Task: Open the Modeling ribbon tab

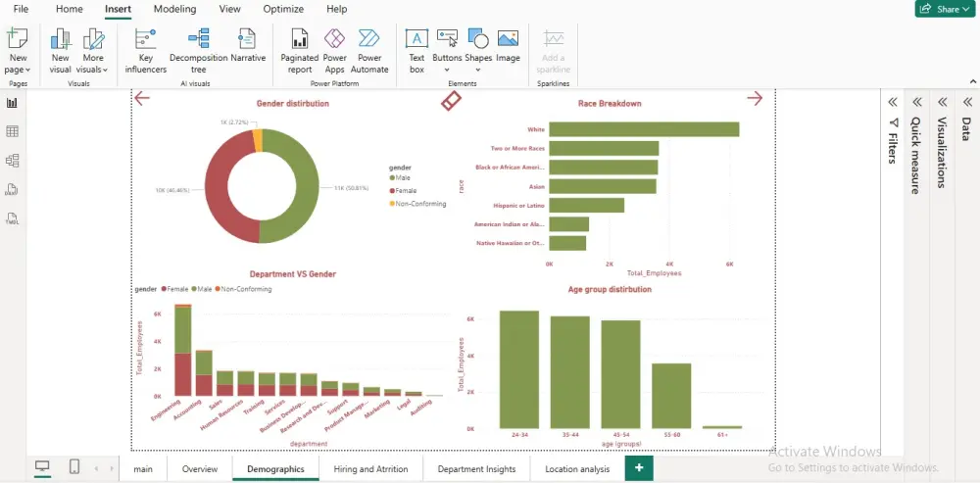Action: (x=175, y=9)
